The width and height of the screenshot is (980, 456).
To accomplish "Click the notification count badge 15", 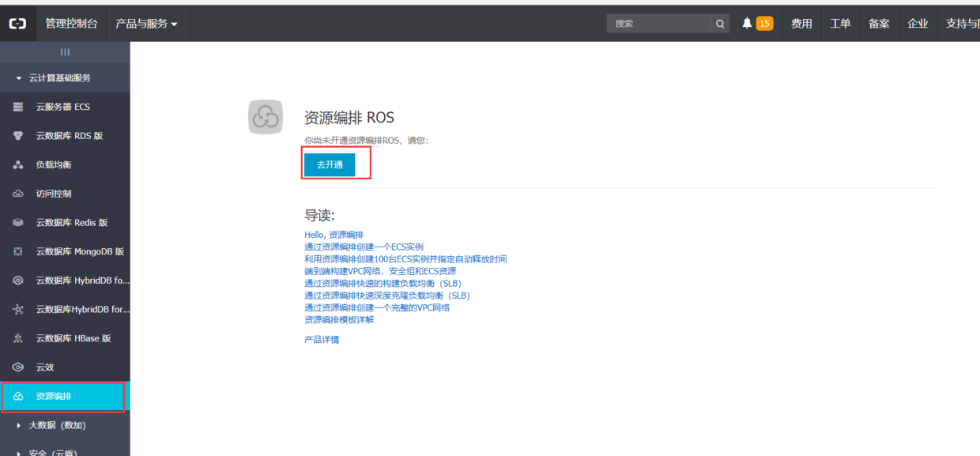I will 764,24.
